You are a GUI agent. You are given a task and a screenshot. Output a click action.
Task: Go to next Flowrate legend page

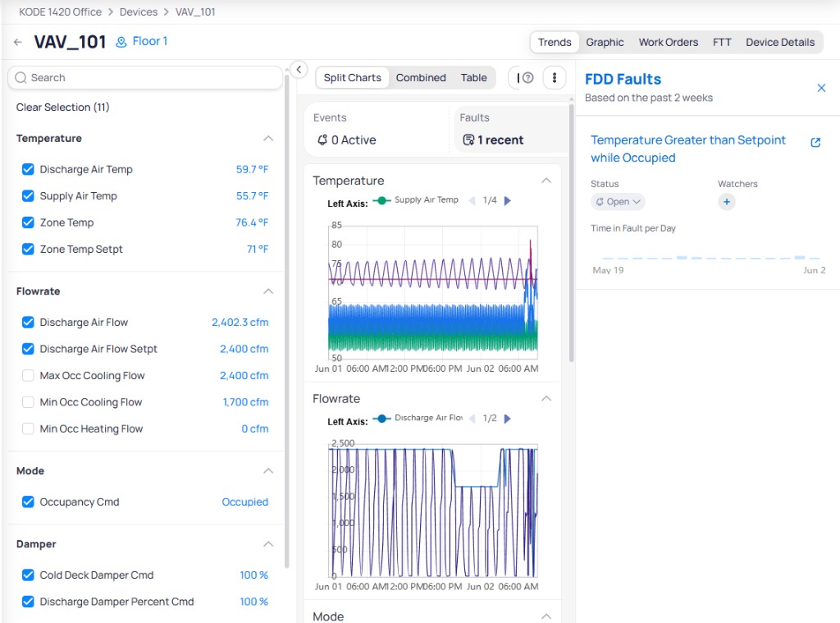[x=507, y=419]
